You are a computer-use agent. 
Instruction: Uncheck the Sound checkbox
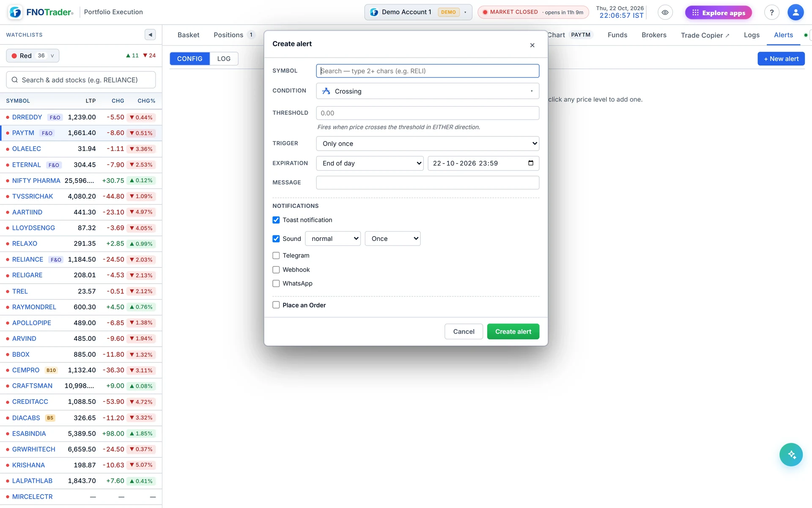point(276,239)
